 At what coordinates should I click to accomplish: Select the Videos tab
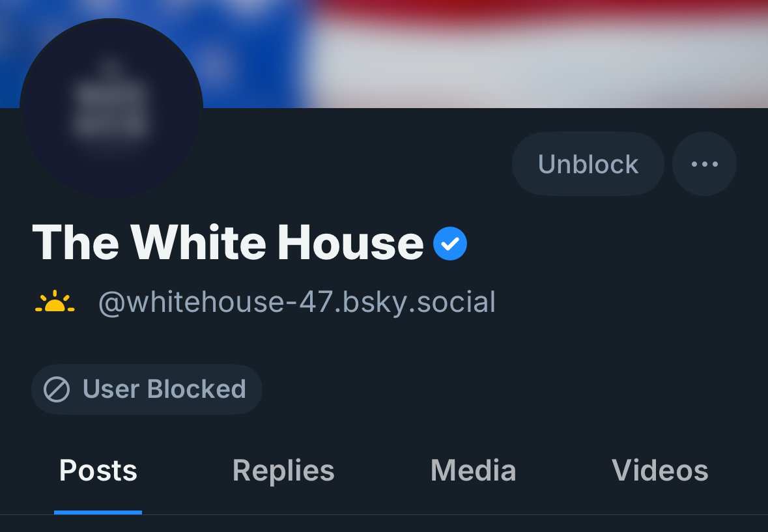coord(660,471)
